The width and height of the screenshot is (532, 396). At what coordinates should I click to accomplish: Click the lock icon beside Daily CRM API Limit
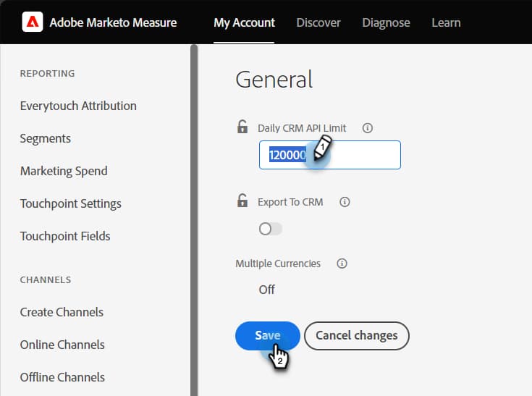pyautogui.click(x=242, y=127)
